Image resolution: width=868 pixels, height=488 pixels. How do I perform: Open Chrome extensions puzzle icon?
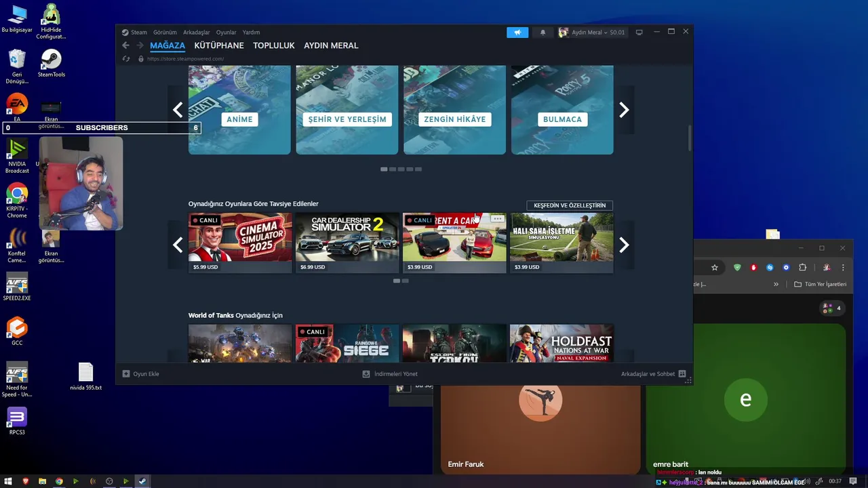(802, 267)
